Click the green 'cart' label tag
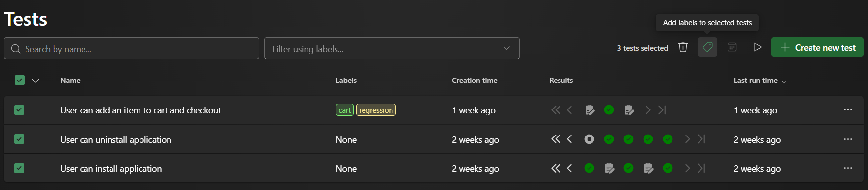 tap(345, 110)
